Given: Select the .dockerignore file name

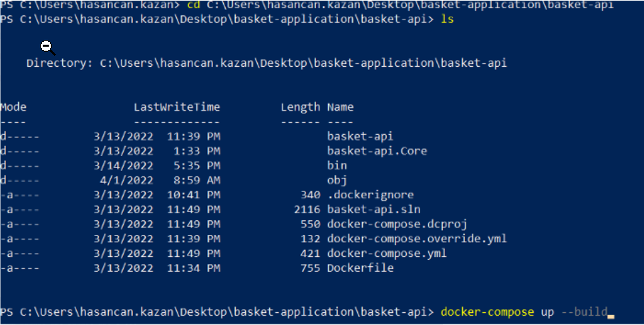Looking at the screenshot, I should click(x=371, y=195).
